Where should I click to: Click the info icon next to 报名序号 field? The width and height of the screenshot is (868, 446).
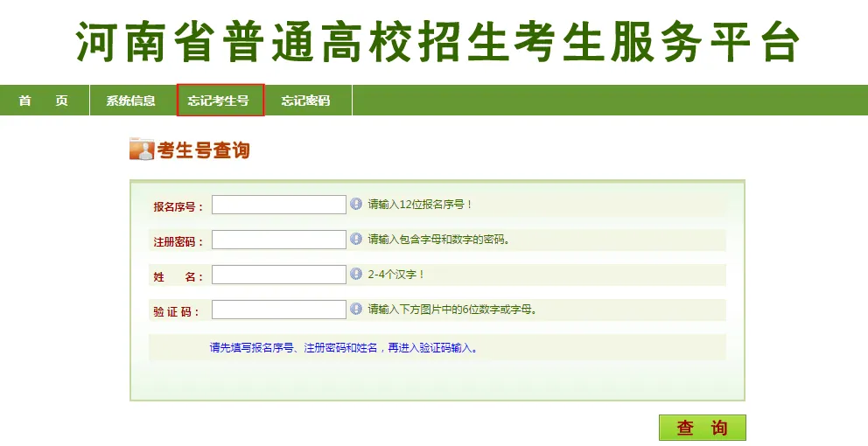coord(356,204)
